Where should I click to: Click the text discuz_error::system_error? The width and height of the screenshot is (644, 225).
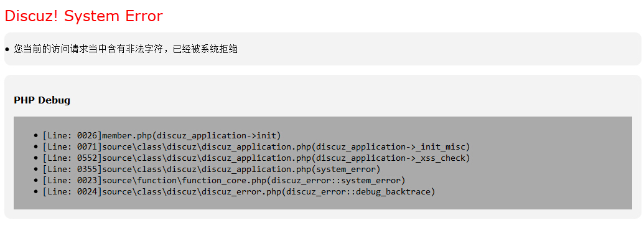tap(337, 180)
